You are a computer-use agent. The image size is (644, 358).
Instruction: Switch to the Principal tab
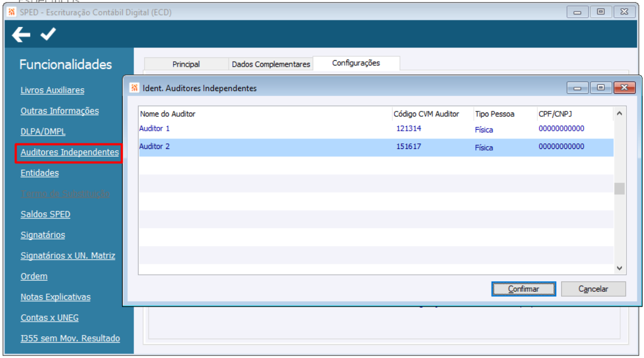186,64
